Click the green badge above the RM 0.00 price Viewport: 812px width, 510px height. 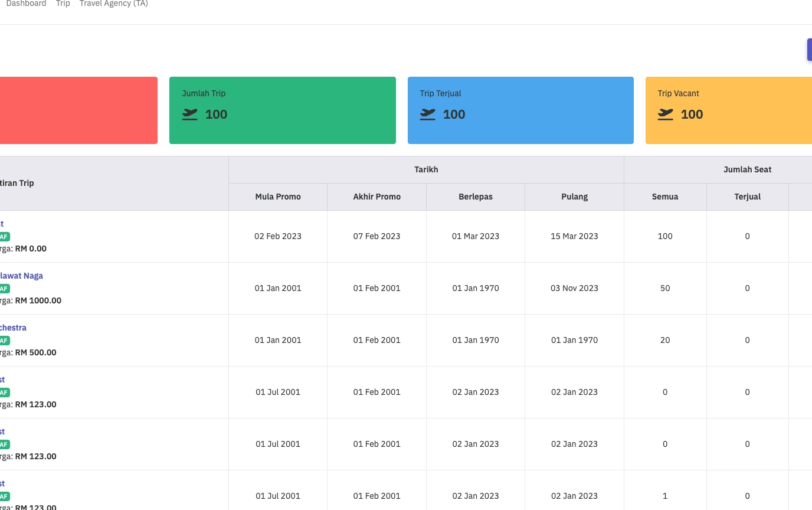tap(4, 237)
